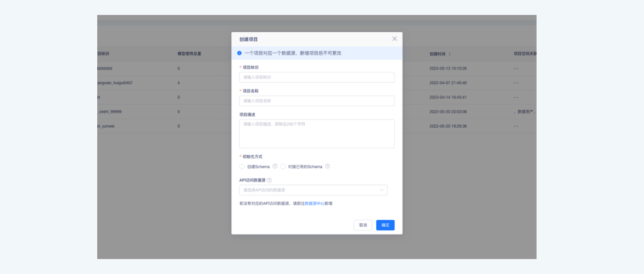Image resolution: width=644 pixels, height=274 pixels.
Task: Select the 创建Schema radio button
Action: click(242, 167)
